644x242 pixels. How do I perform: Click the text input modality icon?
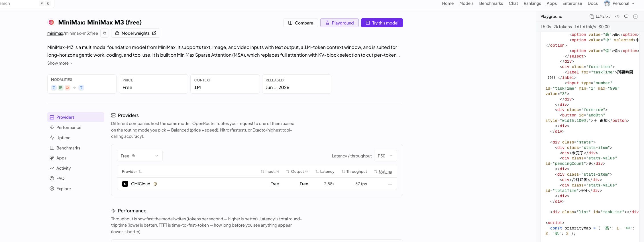pos(54,88)
